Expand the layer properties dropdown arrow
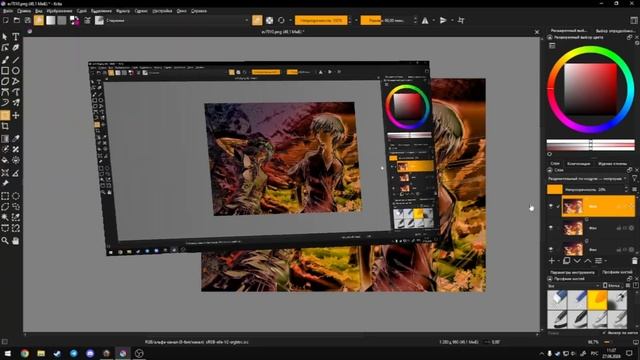This screenshot has width=640, height=360. pyautogui.click(x=605, y=261)
